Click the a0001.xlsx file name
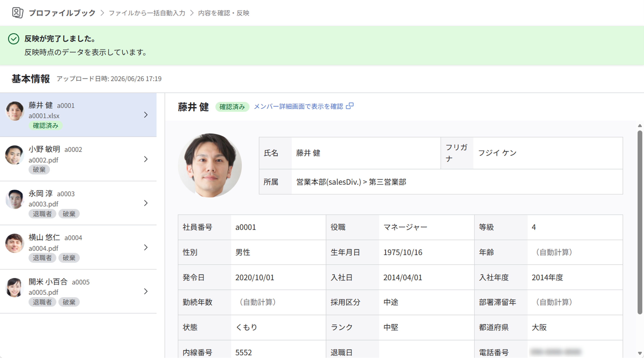Screen dimensions: 644x360 (44, 116)
